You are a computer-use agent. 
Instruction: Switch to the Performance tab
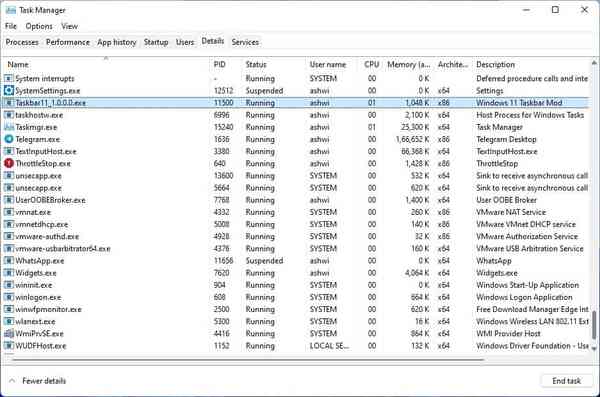pos(68,42)
